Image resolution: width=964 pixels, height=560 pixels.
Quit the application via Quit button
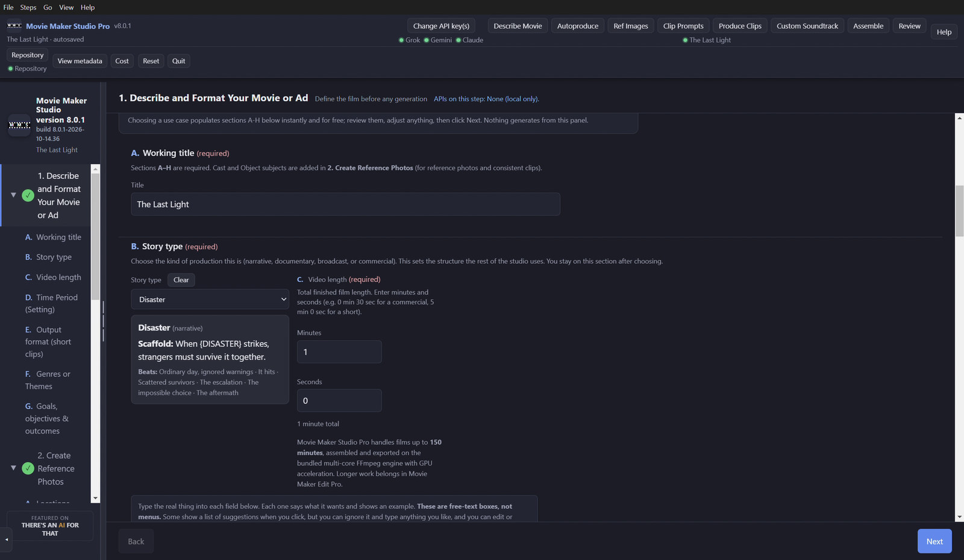click(x=179, y=61)
